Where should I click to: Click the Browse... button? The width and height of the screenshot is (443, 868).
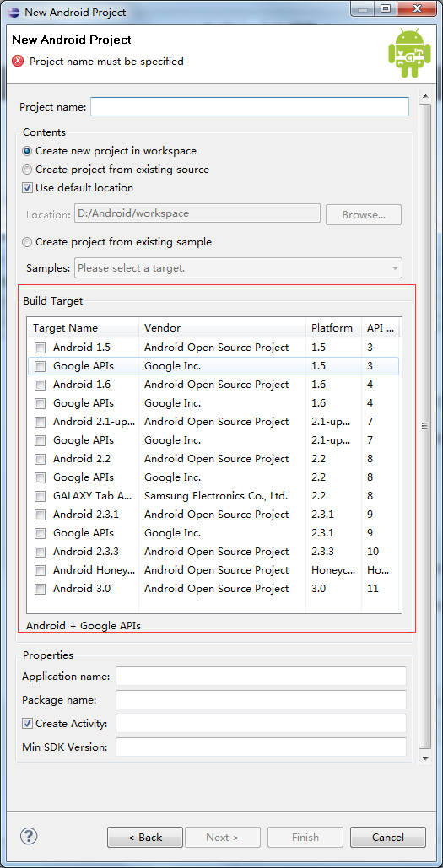click(363, 214)
